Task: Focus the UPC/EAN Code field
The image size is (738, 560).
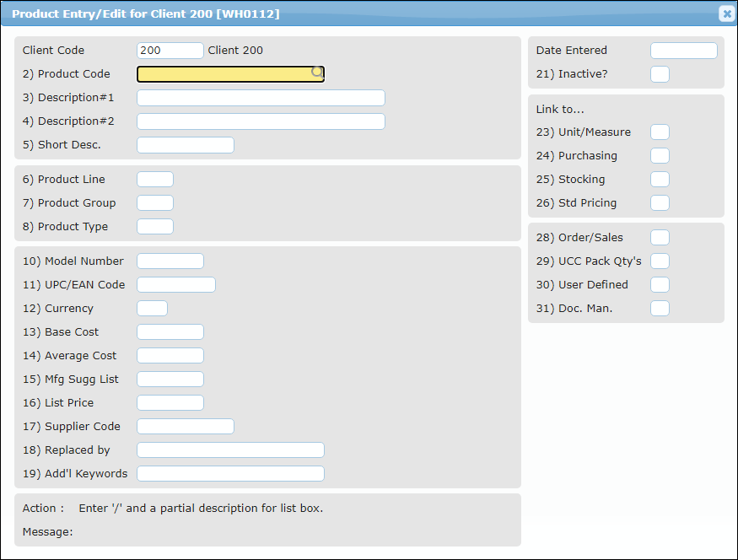Action: [175, 285]
